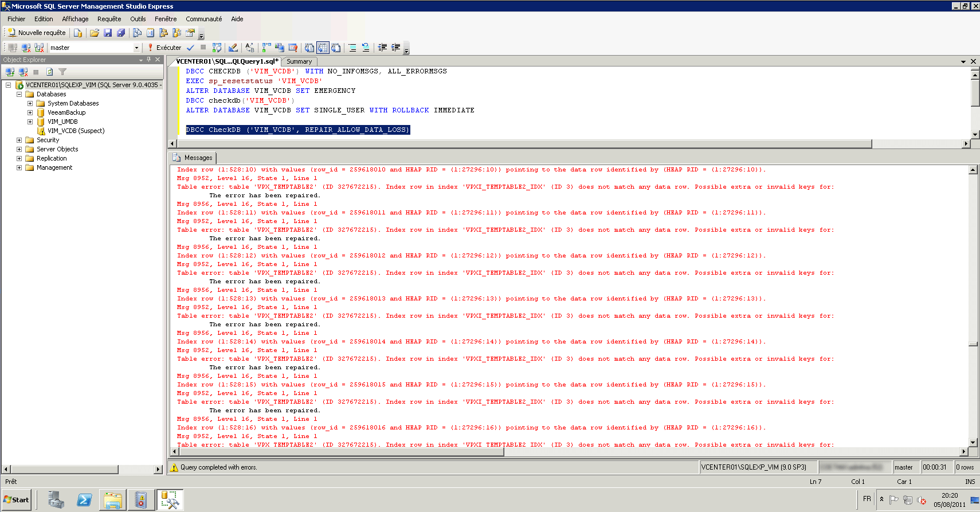Screen dimensions: 980x512
Task: Open a file with the folder icon
Action: point(95,33)
